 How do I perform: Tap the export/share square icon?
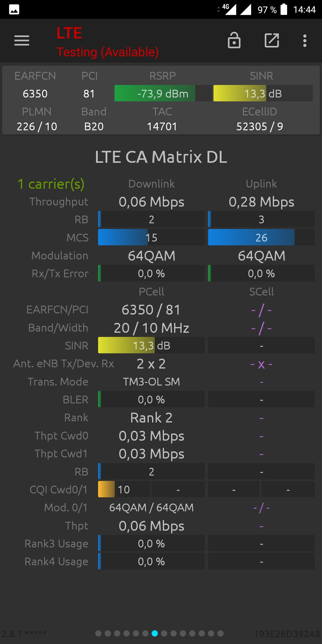coord(272,40)
